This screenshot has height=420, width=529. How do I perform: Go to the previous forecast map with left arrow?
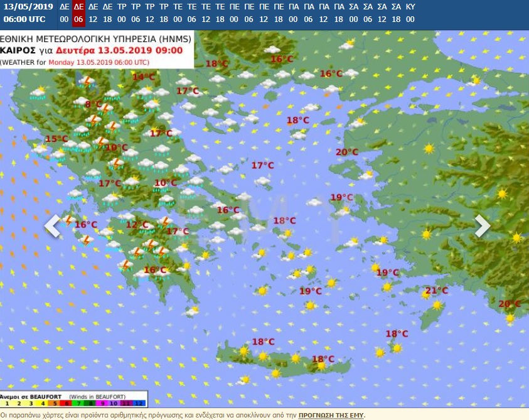point(52,225)
